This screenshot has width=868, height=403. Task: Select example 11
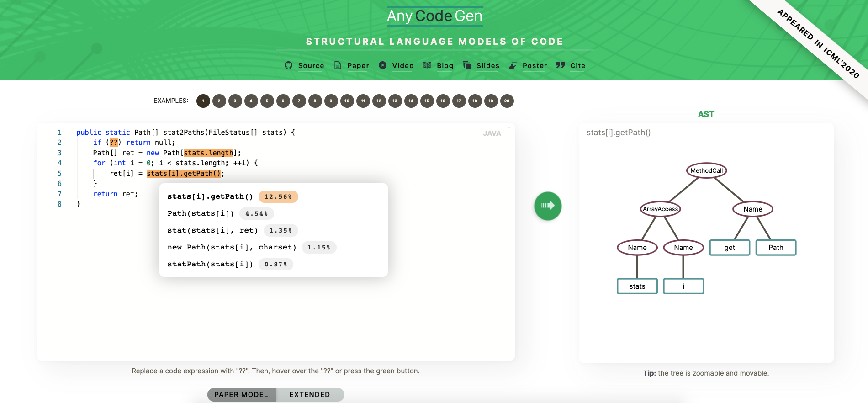(x=363, y=101)
